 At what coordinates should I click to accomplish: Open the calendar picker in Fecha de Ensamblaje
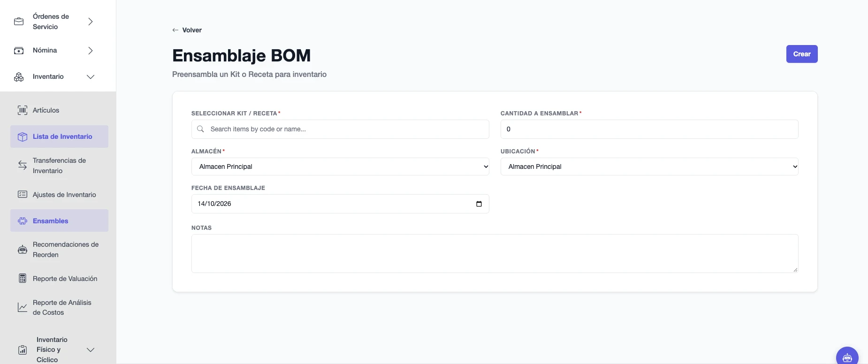pos(479,204)
